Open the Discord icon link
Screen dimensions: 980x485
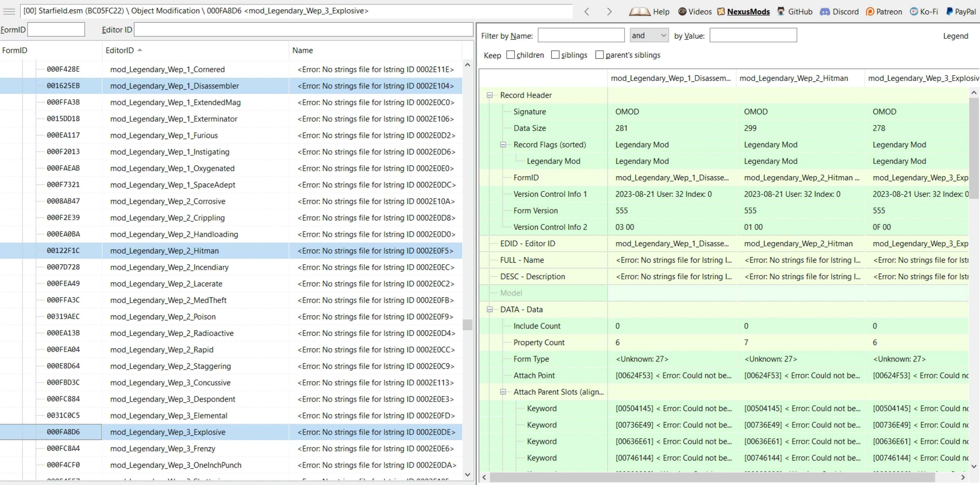tap(824, 11)
